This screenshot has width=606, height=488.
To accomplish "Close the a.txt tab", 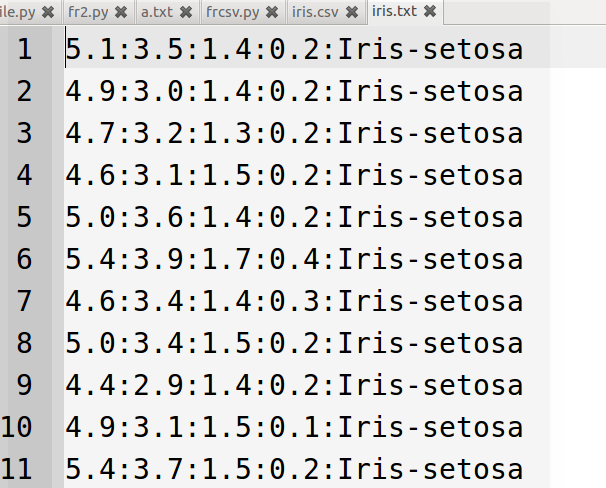I will click(186, 12).
